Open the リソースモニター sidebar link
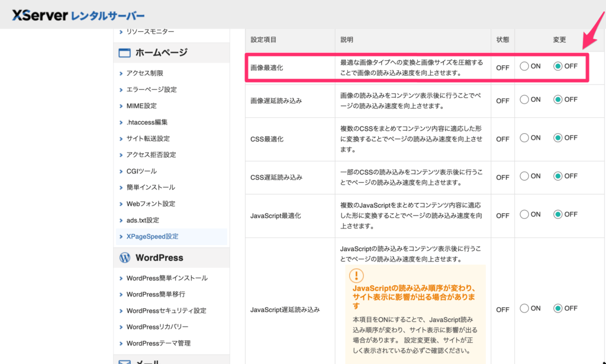Screen dimensions: 606x364 pyautogui.click(x=150, y=31)
